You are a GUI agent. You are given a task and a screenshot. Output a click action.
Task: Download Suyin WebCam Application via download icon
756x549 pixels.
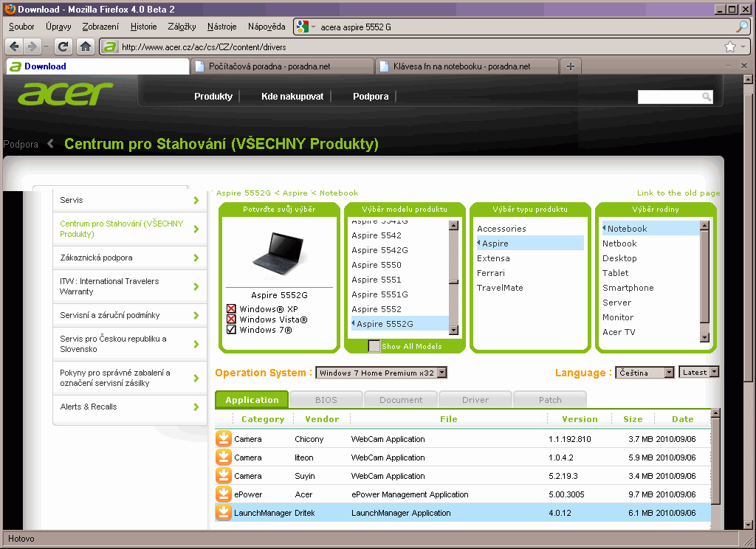[x=223, y=475]
